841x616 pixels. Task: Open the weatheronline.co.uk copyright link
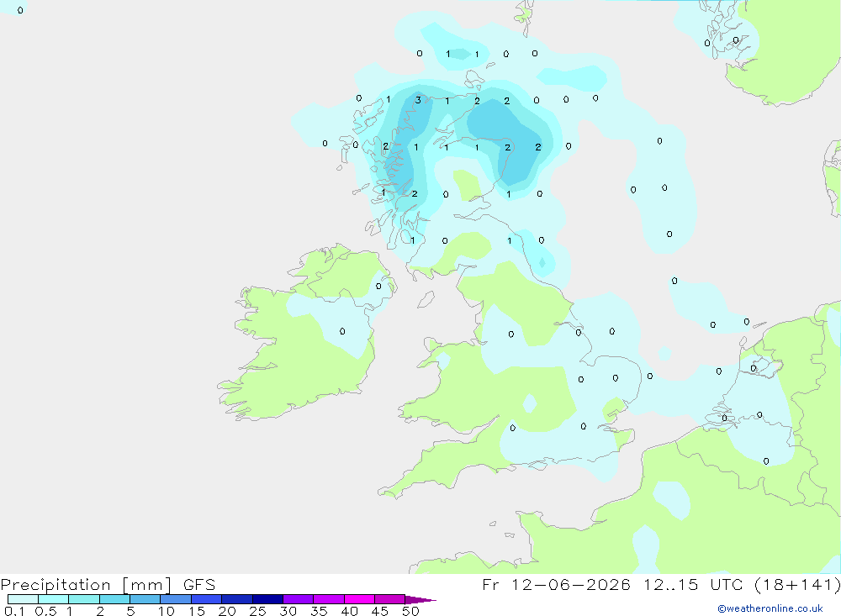(x=770, y=608)
